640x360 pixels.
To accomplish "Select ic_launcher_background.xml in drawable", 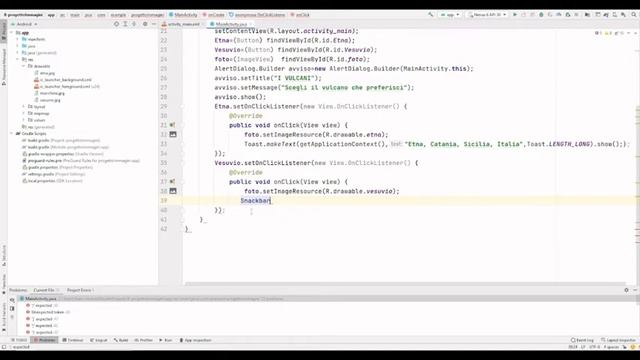I will click(x=63, y=80).
